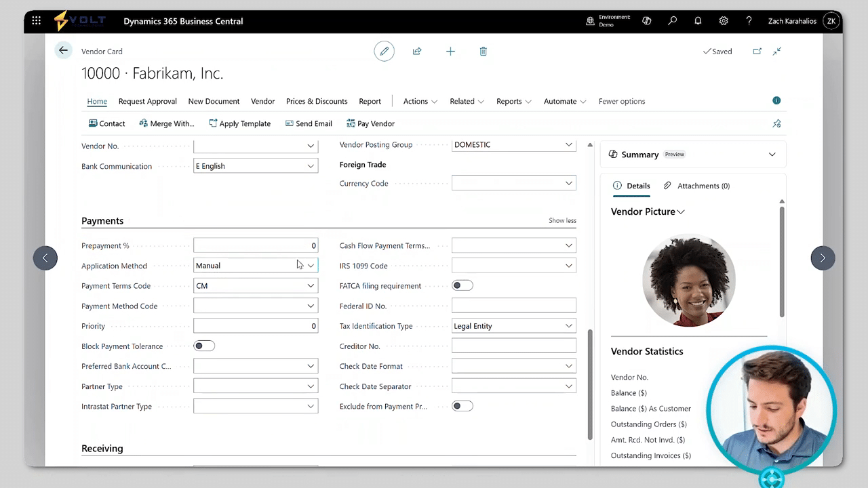The image size is (868, 488).
Task: Open Request Approval menu
Action: pos(147,101)
